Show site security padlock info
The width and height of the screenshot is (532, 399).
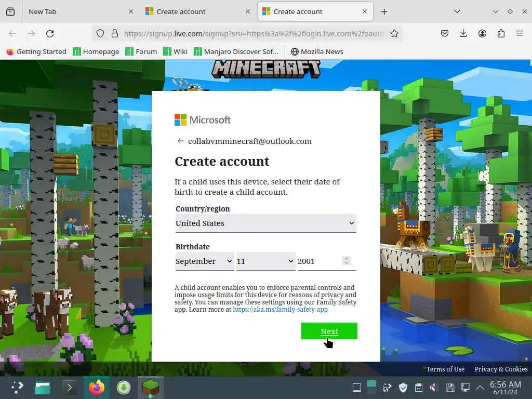point(115,33)
